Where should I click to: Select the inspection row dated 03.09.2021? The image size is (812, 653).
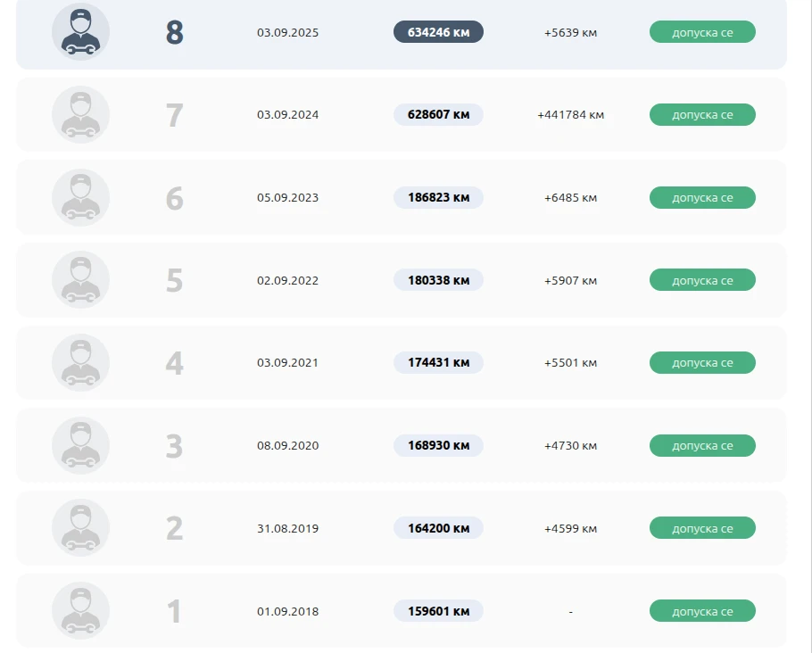point(402,362)
